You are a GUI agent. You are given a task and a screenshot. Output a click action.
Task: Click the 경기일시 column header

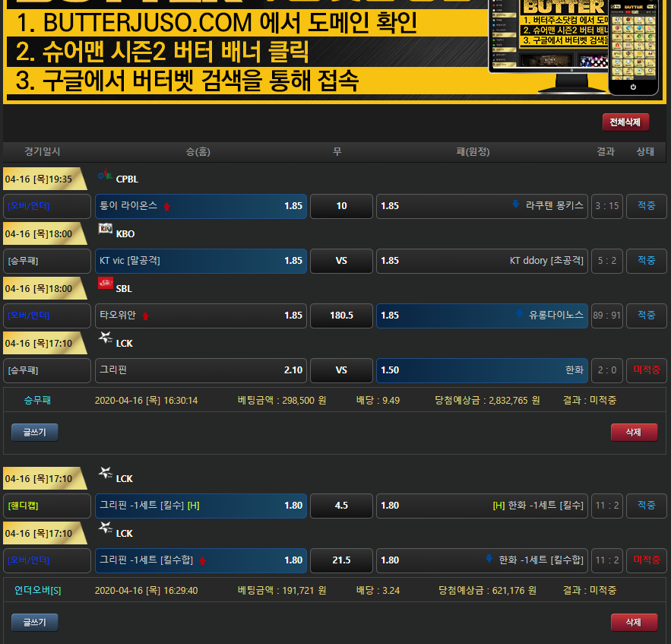click(43, 152)
